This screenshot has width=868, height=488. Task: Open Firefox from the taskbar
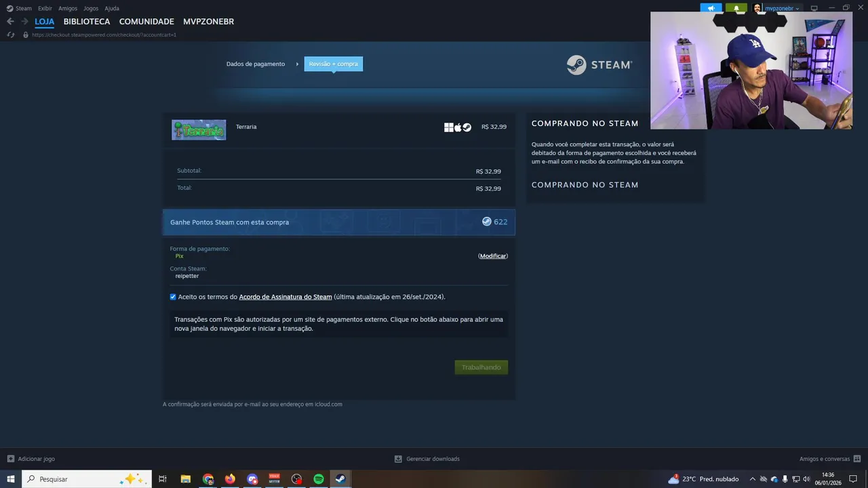(x=230, y=479)
